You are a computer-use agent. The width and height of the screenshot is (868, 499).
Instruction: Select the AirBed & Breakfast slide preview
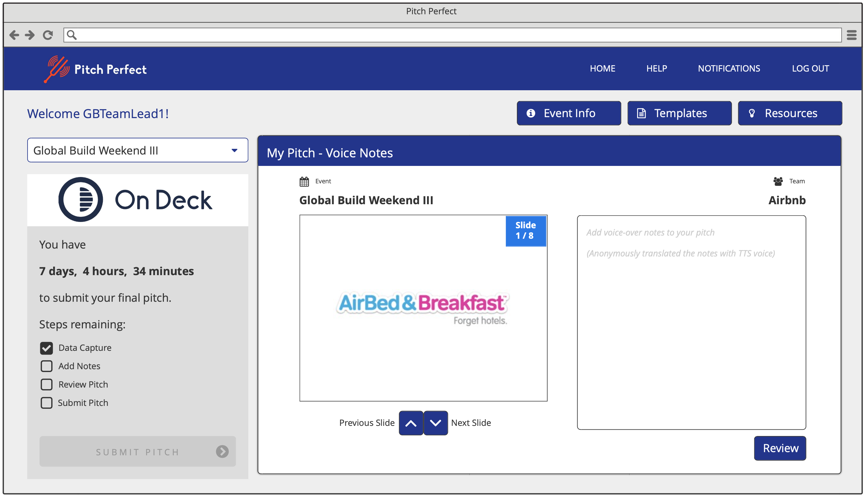423,308
